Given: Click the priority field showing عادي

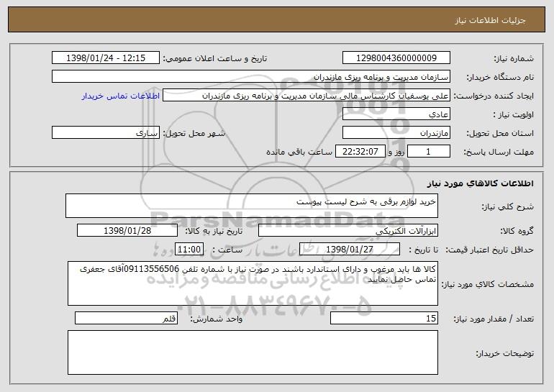Looking at the screenshot, I should coord(396,114).
